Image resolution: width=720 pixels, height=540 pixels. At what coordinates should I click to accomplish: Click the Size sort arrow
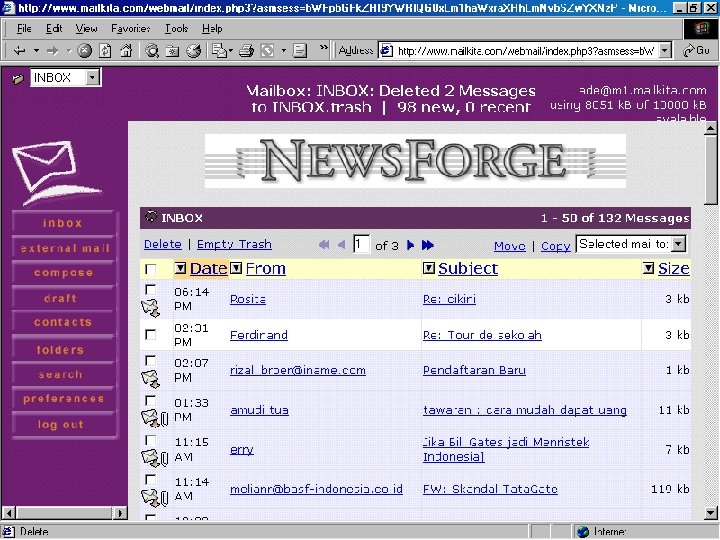[648, 268]
